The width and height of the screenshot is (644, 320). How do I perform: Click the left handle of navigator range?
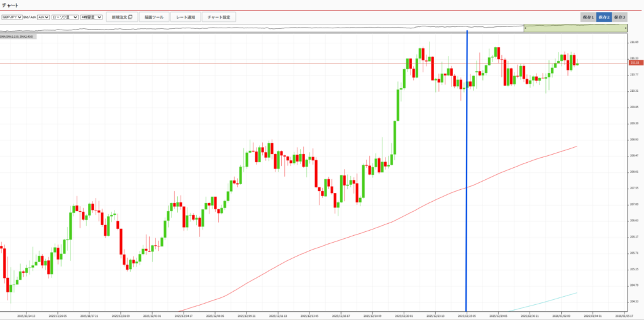[525, 28]
